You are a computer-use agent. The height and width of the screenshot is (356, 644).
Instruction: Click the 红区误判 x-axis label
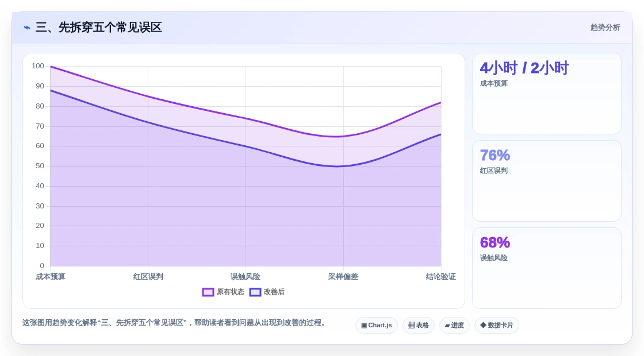pos(148,277)
